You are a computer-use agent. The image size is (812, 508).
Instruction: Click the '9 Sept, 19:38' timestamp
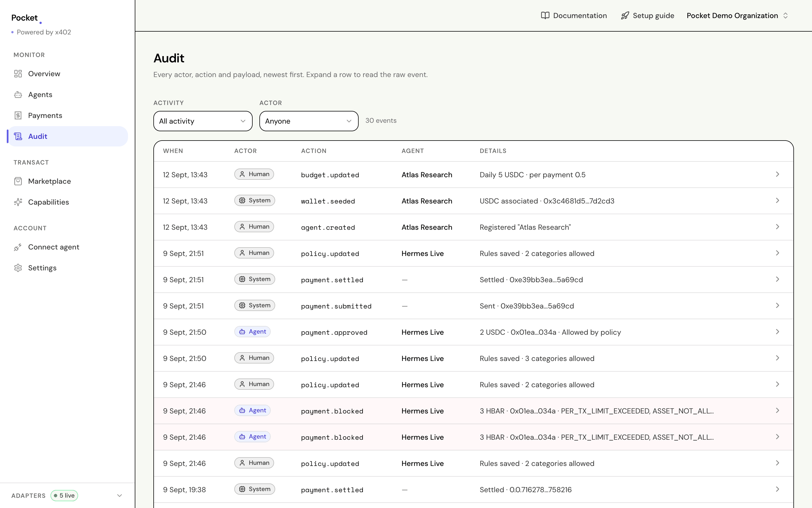[x=185, y=490]
